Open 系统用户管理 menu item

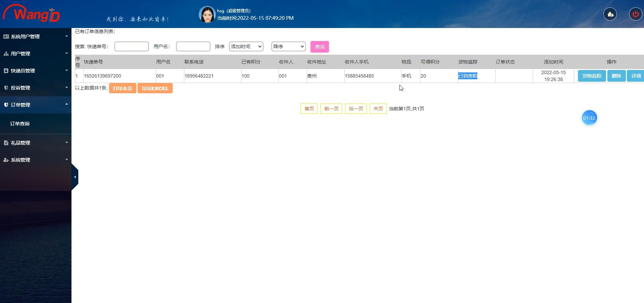pyautogui.click(x=36, y=37)
